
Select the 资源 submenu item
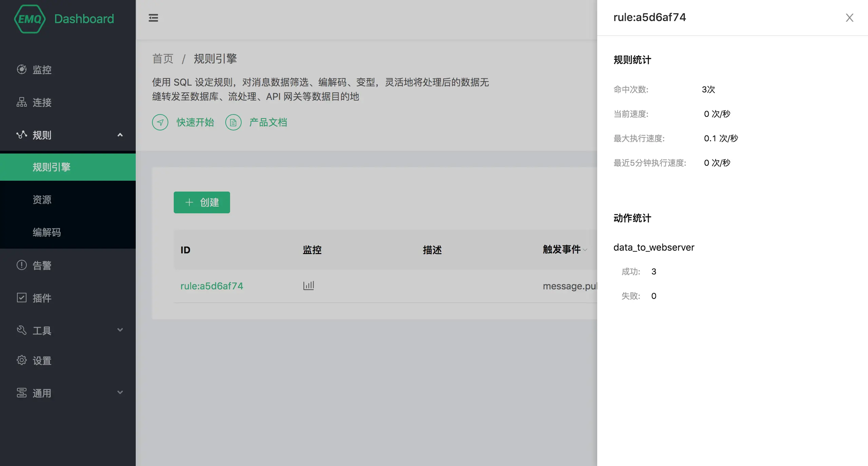click(x=42, y=200)
